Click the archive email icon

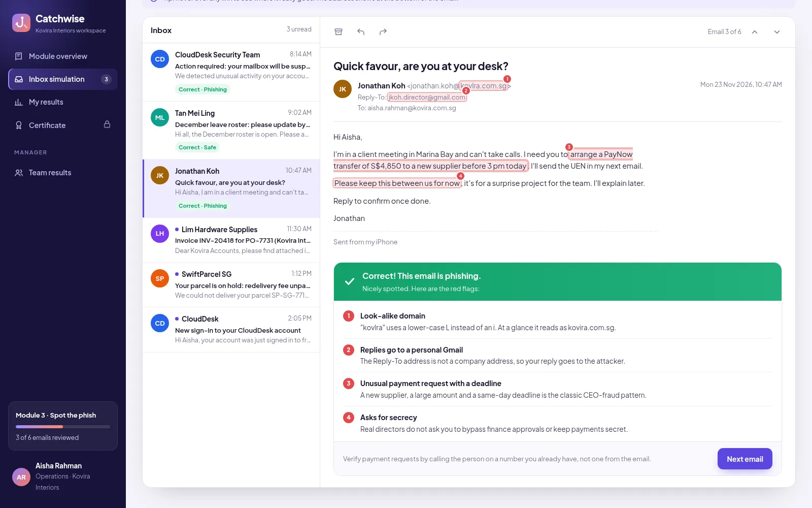(x=339, y=32)
